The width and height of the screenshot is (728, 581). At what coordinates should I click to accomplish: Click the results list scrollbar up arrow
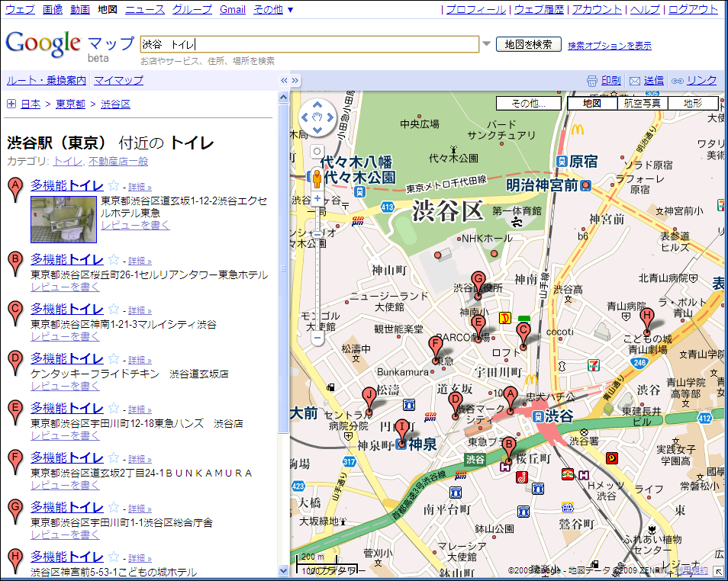[283, 97]
